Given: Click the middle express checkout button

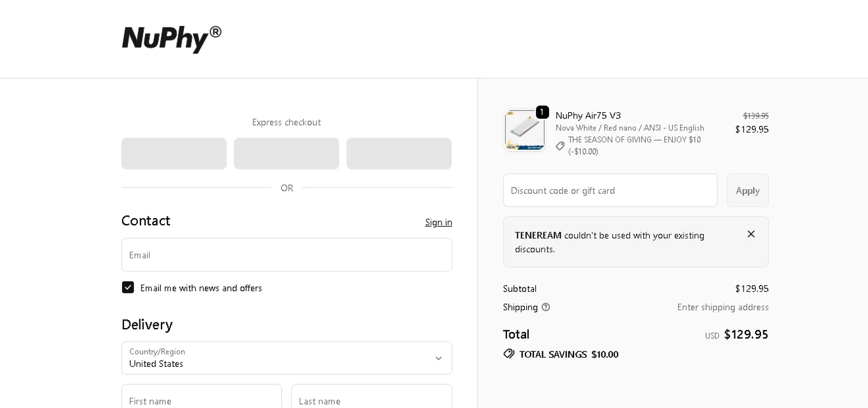Looking at the screenshot, I should [286, 153].
